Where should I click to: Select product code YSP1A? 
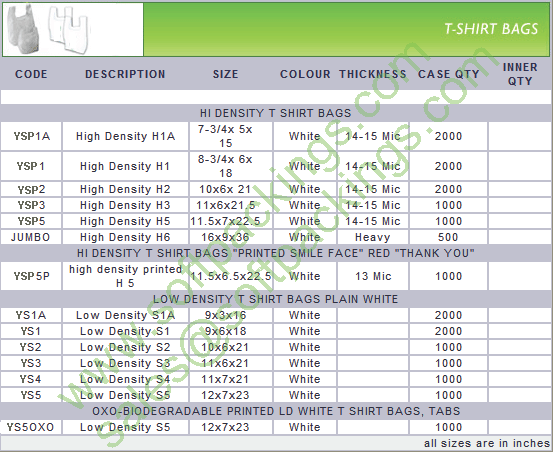click(32, 136)
